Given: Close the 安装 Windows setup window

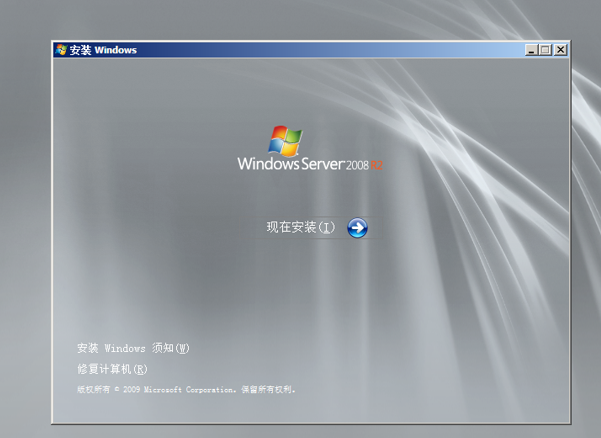Looking at the screenshot, I should [x=560, y=50].
